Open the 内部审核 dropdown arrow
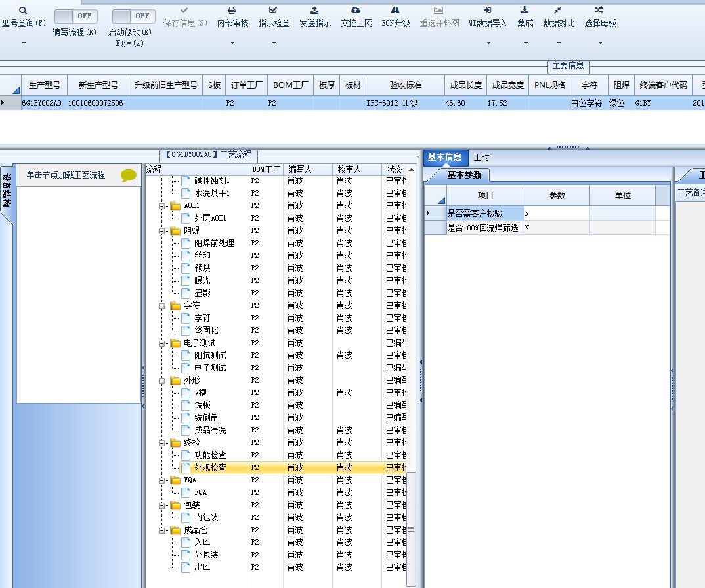The height and width of the screenshot is (588, 705). click(x=232, y=43)
